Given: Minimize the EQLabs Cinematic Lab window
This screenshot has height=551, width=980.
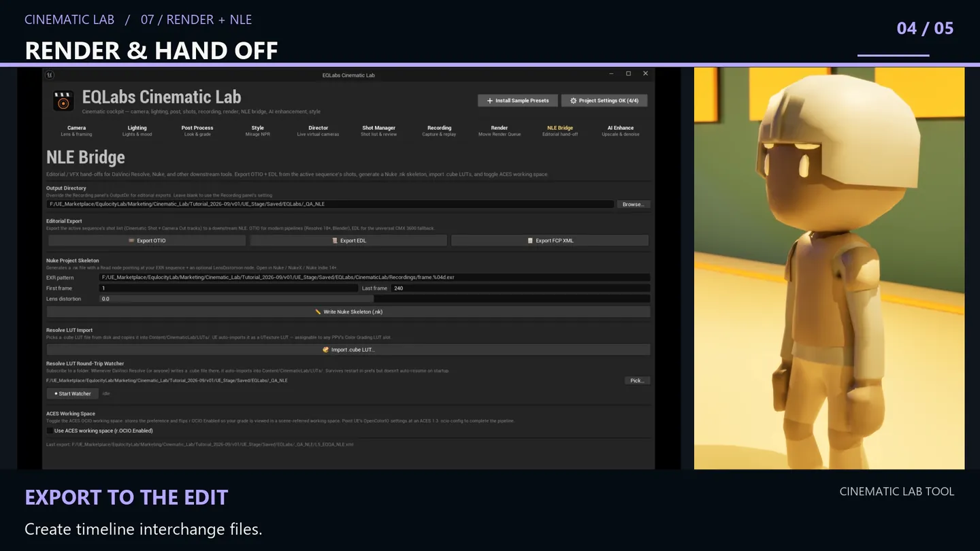Looking at the screenshot, I should [610, 73].
